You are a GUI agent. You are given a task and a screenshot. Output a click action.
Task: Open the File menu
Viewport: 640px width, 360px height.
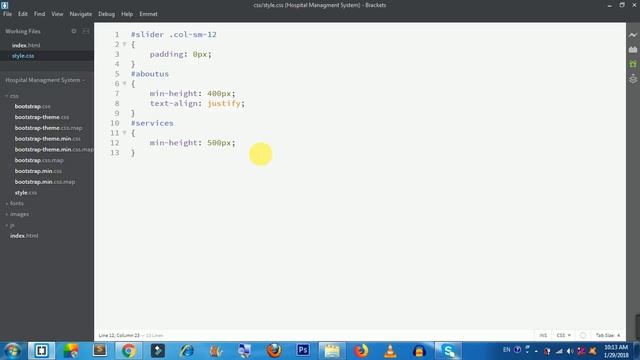[7, 14]
